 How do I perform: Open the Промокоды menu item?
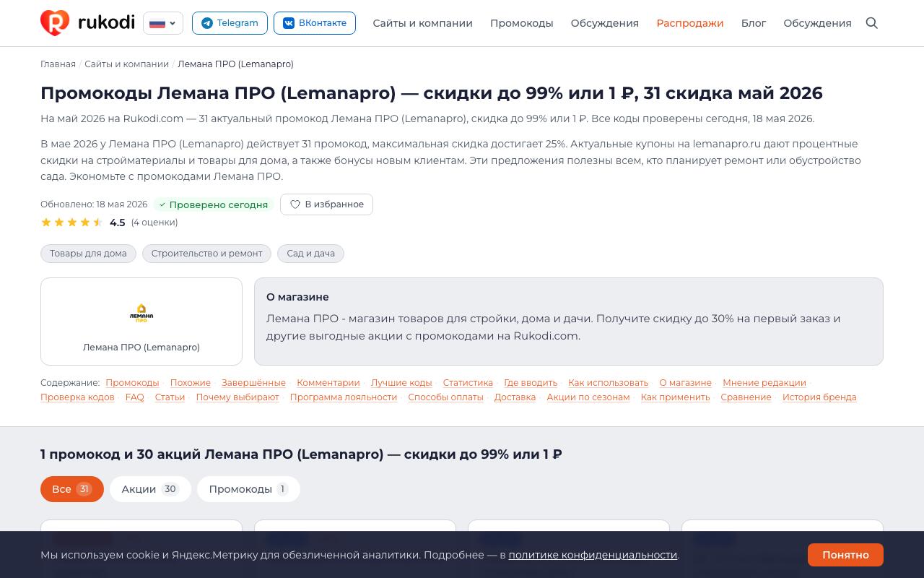pyautogui.click(x=521, y=23)
